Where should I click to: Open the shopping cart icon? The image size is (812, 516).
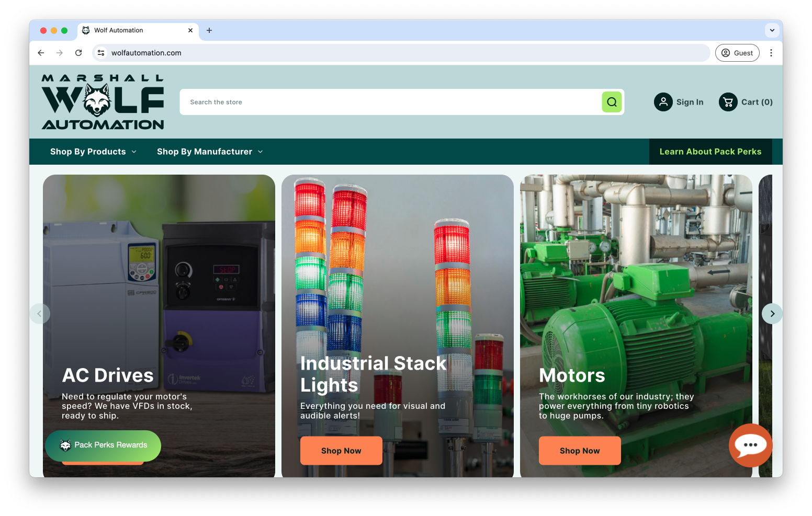click(x=728, y=102)
